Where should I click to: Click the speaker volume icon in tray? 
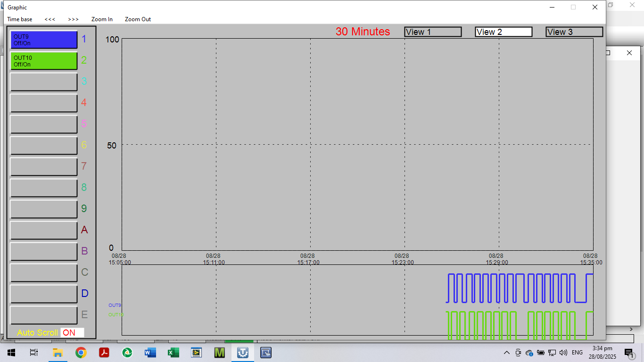(x=563, y=353)
